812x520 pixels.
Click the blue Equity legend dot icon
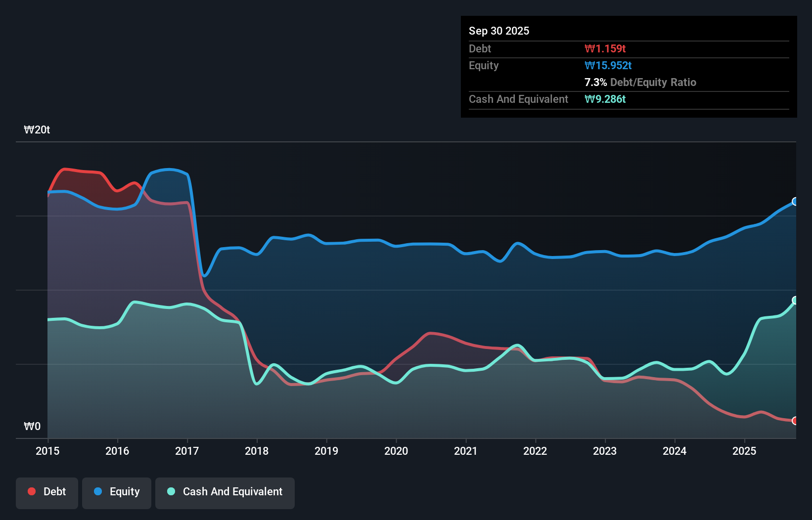pos(98,491)
